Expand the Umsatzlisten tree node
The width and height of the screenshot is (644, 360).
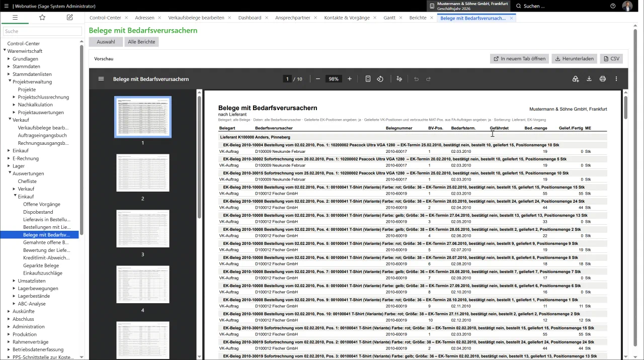pos(15,281)
